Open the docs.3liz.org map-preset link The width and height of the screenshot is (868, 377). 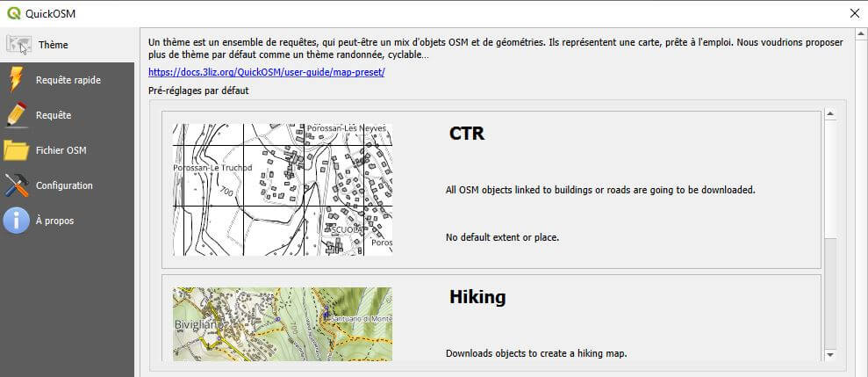click(267, 72)
